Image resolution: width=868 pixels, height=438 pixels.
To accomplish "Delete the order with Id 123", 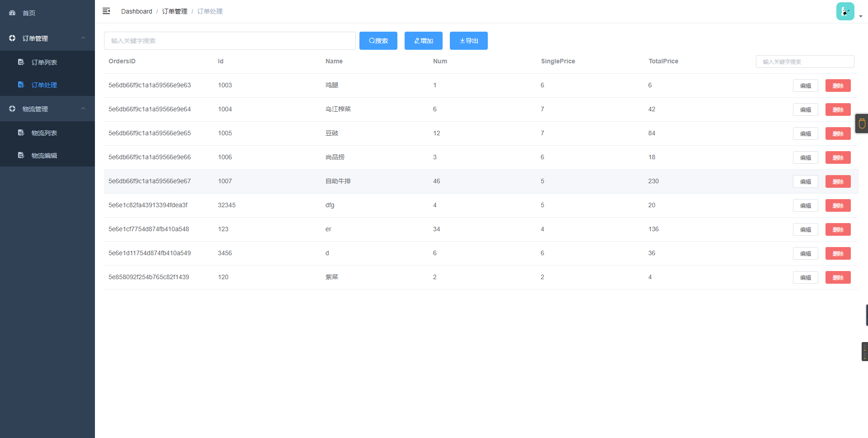I will [x=838, y=229].
